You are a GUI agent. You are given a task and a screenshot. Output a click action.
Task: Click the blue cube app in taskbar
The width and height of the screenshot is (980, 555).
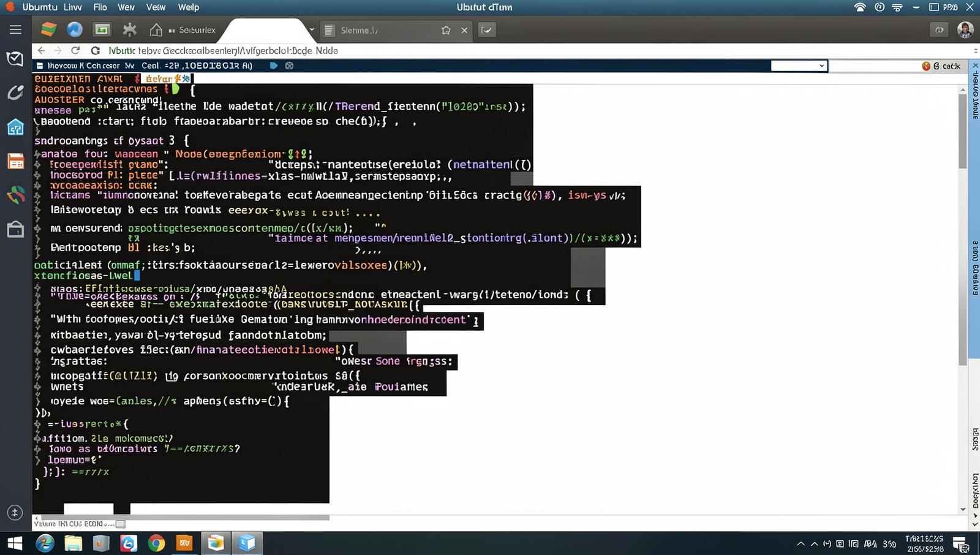(247, 543)
